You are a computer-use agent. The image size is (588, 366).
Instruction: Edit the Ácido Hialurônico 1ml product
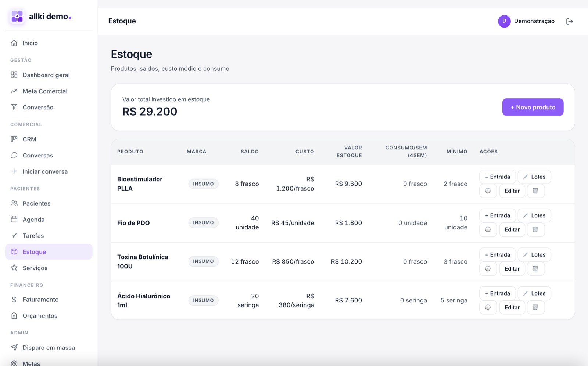[x=512, y=307]
